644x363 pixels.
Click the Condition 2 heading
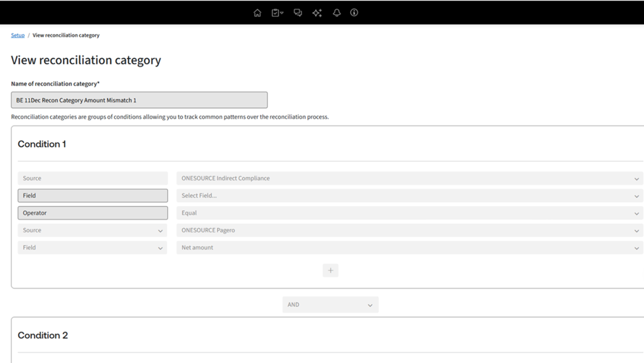(43, 335)
